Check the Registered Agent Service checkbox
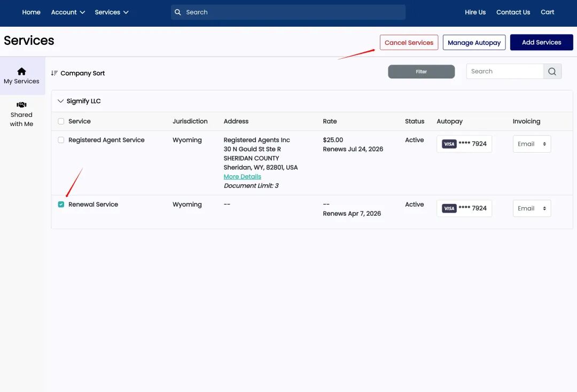 pos(61,140)
